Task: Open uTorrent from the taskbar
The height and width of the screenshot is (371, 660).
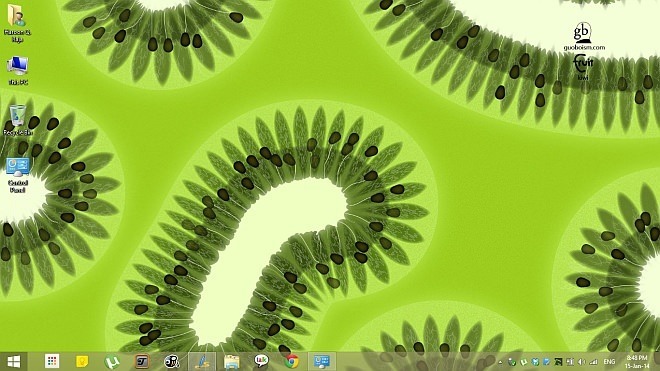Action: 112,361
